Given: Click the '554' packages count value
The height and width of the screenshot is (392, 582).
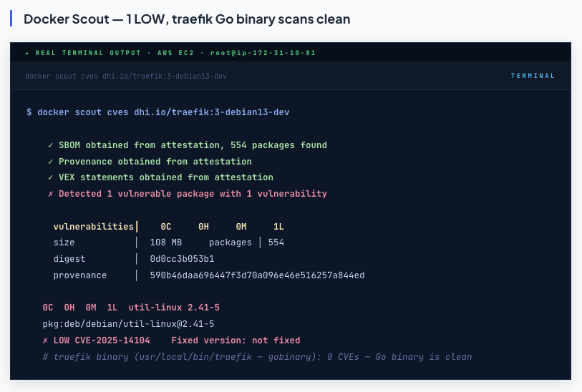Looking at the screenshot, I should tap(276, 242).
